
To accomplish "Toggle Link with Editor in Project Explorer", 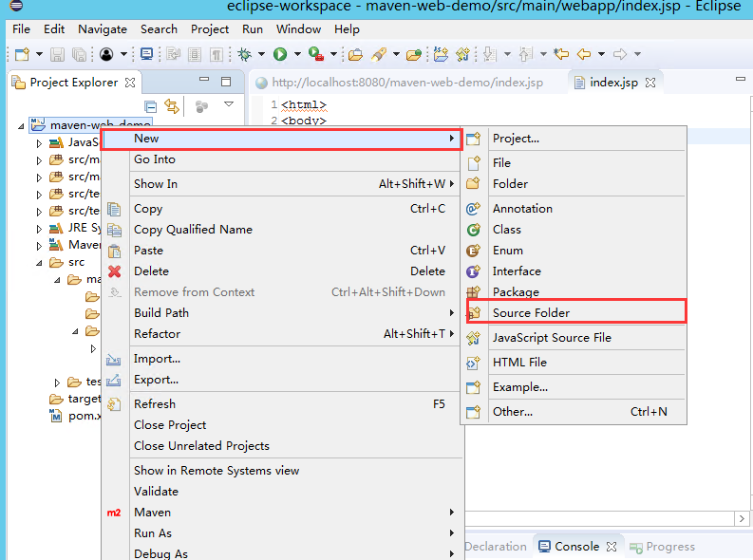I will (x=172, y=106).
